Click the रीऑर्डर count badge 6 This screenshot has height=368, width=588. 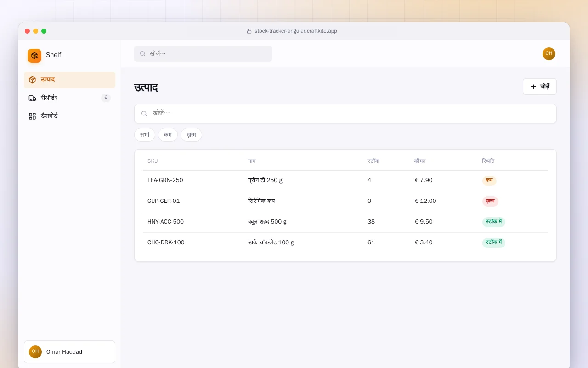tap(106, 98)
